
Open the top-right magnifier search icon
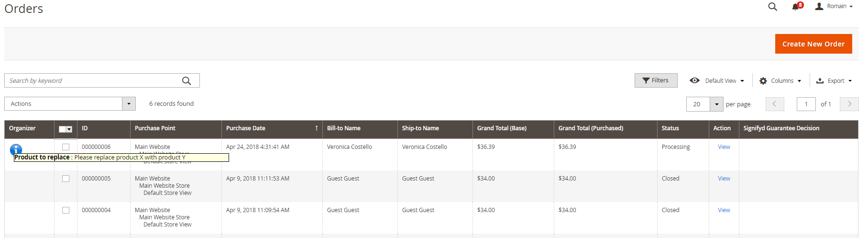pos(772,7)
